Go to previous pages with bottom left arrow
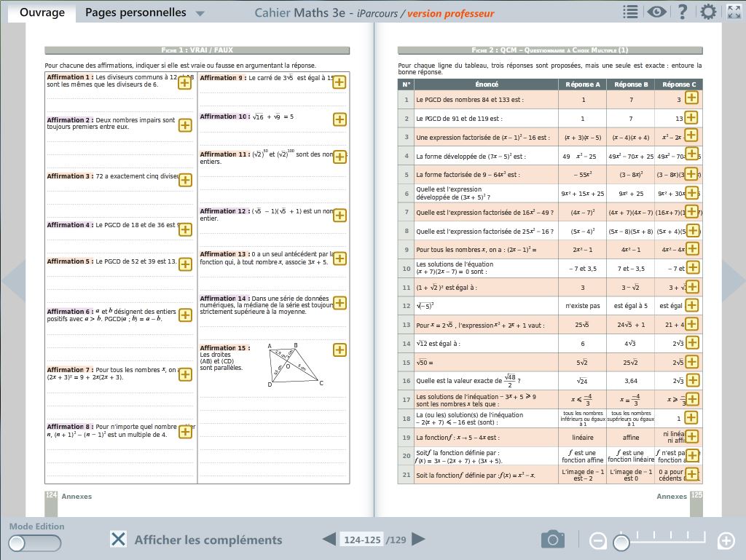 point(329,539)
